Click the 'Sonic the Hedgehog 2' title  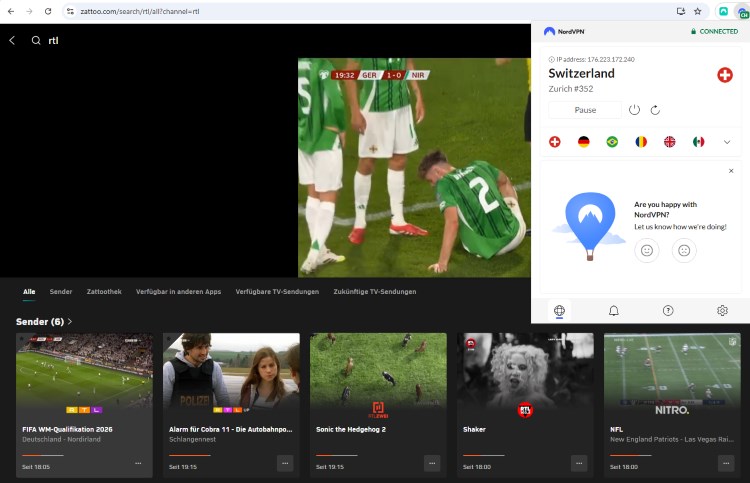click(x=351, y=429)
